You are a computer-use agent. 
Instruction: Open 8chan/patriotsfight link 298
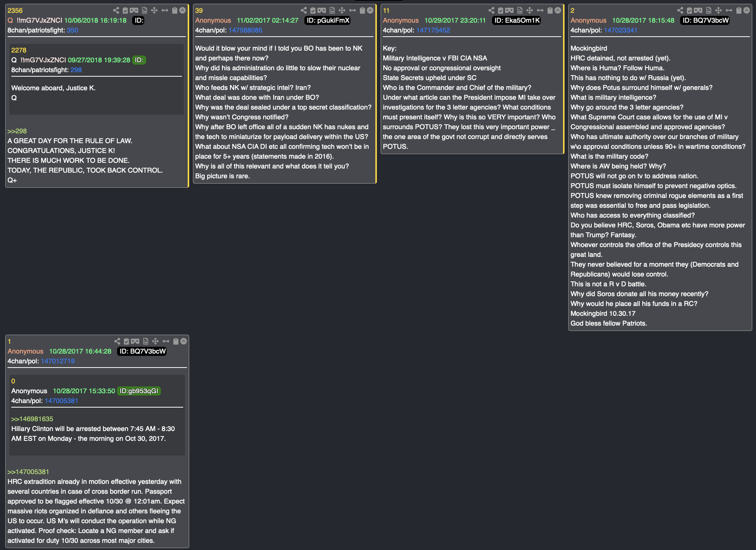(x=76, y=70)
